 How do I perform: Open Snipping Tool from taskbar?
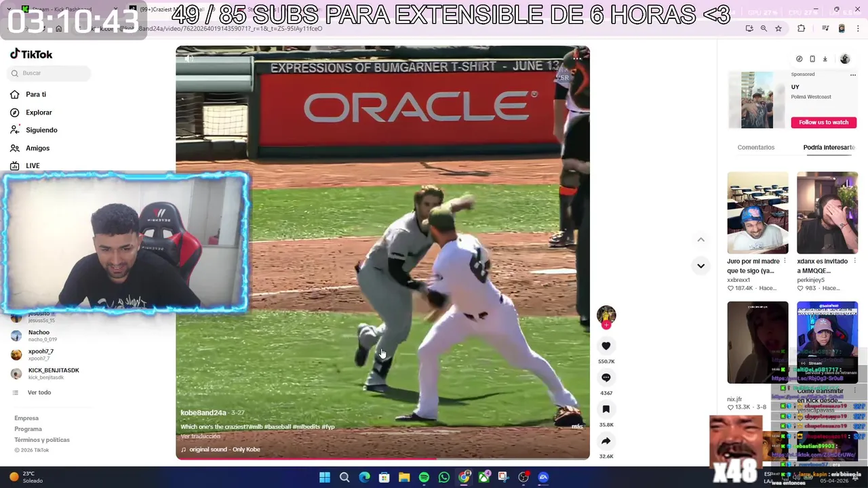click(503, 477)
